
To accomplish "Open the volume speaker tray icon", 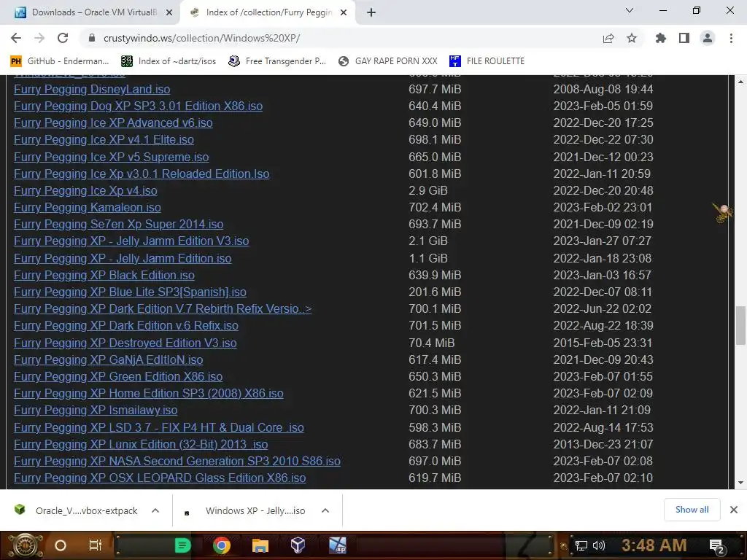I will [598, 545].
